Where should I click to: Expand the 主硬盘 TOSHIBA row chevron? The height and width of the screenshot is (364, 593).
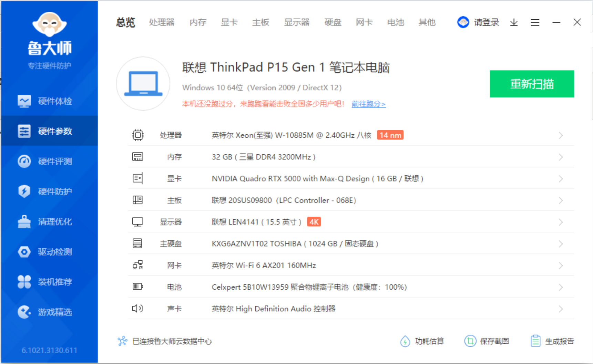[561, 244]
